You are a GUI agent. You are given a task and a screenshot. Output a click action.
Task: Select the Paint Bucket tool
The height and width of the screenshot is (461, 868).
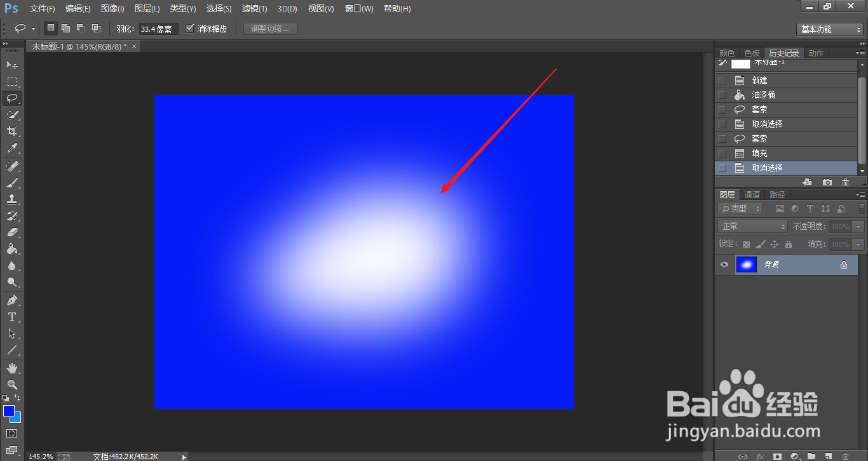[x=12, y=249]
